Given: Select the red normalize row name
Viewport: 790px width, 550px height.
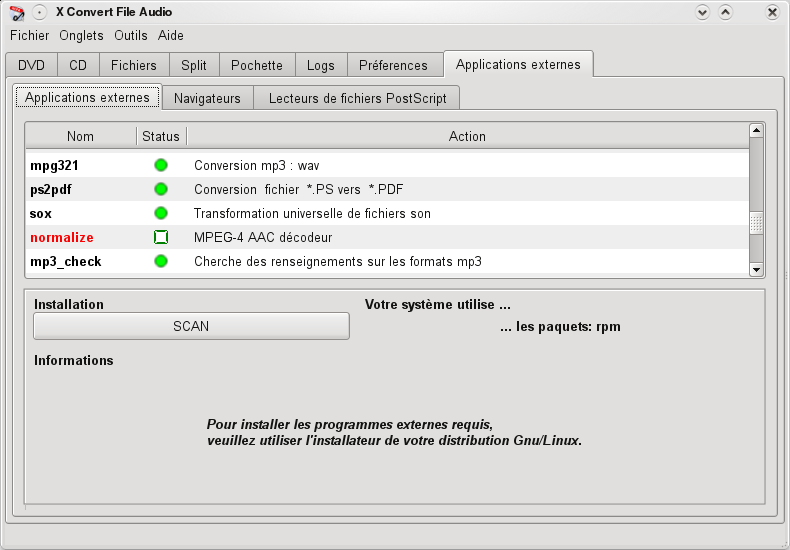Looking at the screenshot, I should (62, 237).
